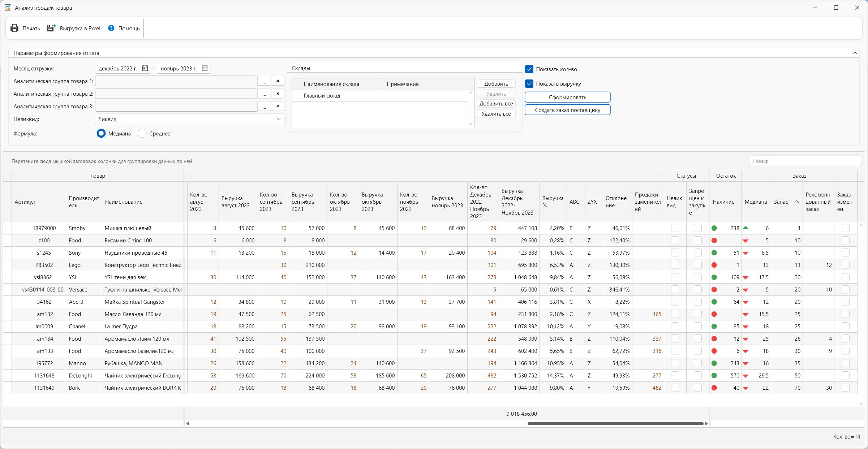Click Удалить все button
This screenshot has height=449, width=868.
[x=496, y=113]
